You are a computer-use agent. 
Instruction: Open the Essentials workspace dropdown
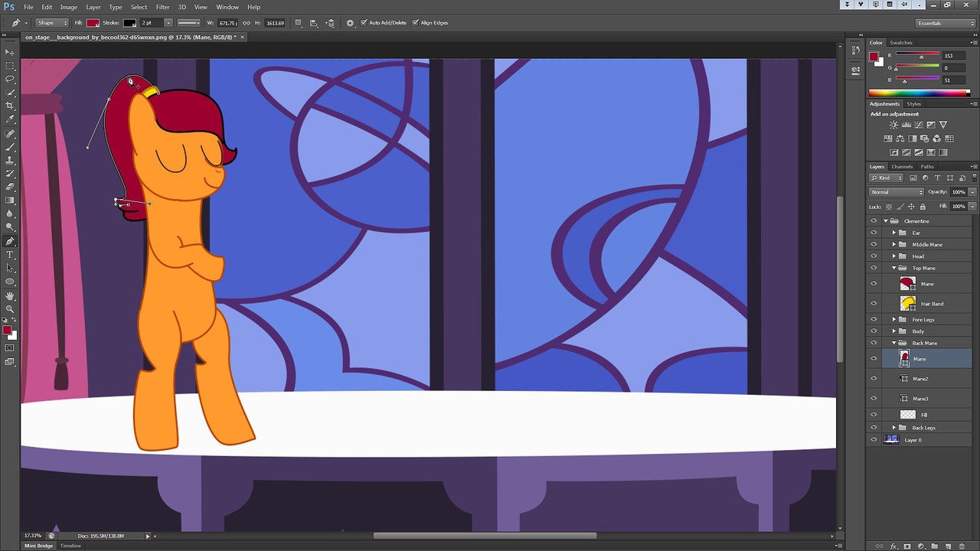(946, 23)
